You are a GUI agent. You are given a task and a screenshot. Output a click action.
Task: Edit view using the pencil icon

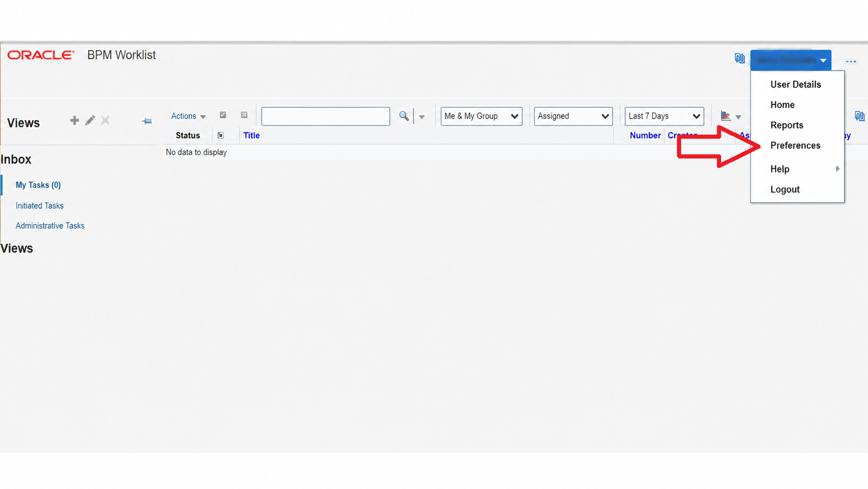(90, 121)
